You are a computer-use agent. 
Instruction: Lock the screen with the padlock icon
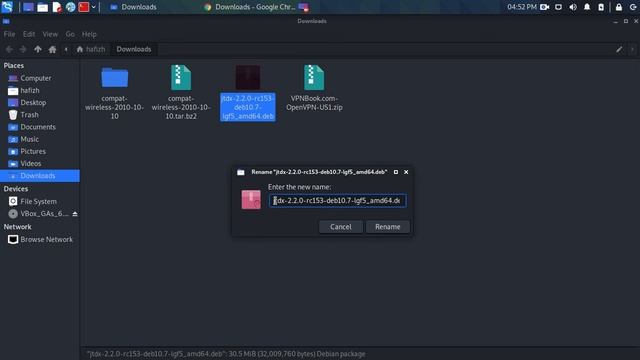(x=619, y=7)
